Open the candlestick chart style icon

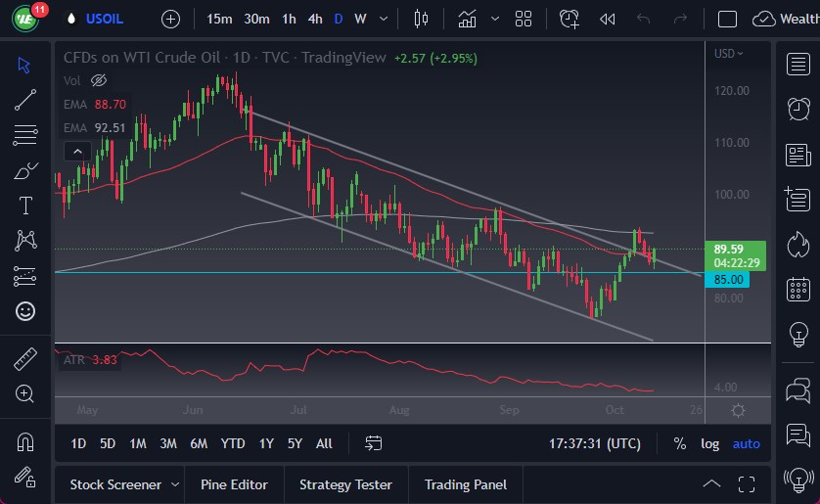coord(422,19)
